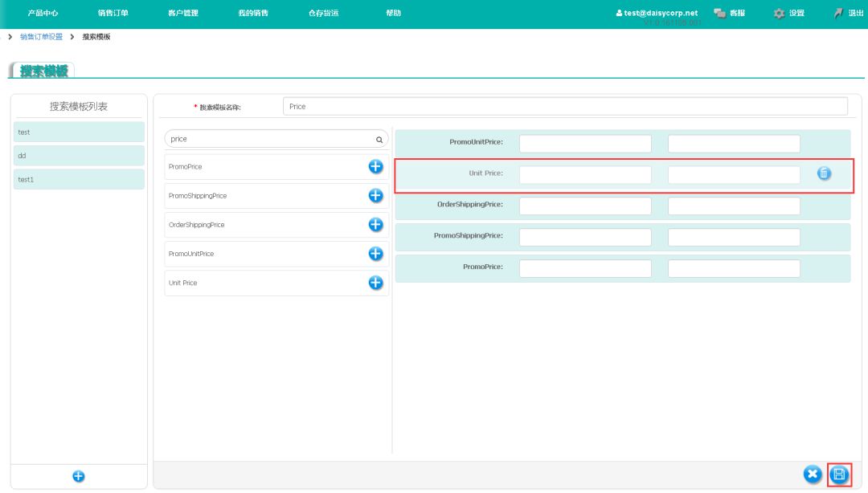Click first PromoPrice input box
868x493 pixels.
(585, 268)
